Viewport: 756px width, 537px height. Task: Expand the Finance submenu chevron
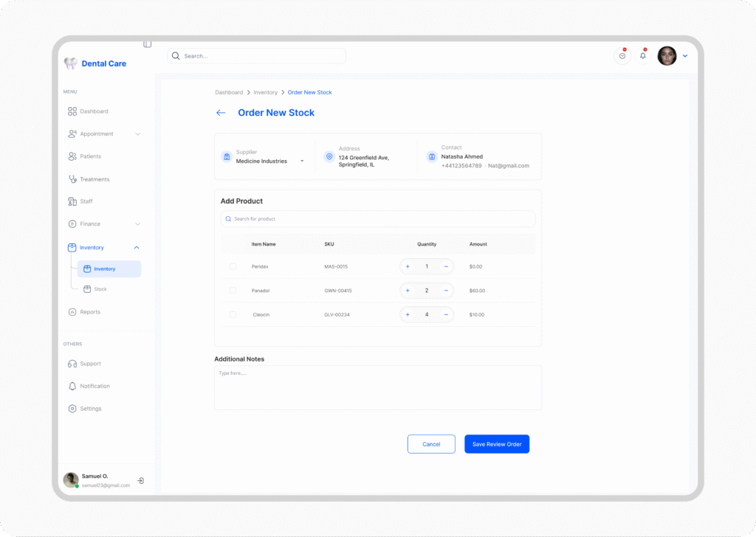tap(137, 224)
